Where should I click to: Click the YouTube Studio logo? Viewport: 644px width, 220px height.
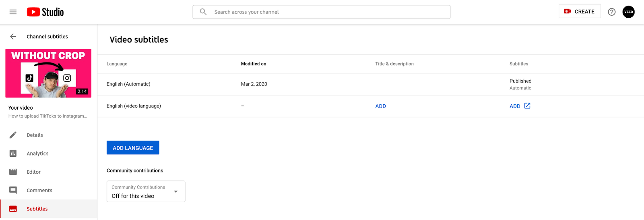tap(45, 12)
